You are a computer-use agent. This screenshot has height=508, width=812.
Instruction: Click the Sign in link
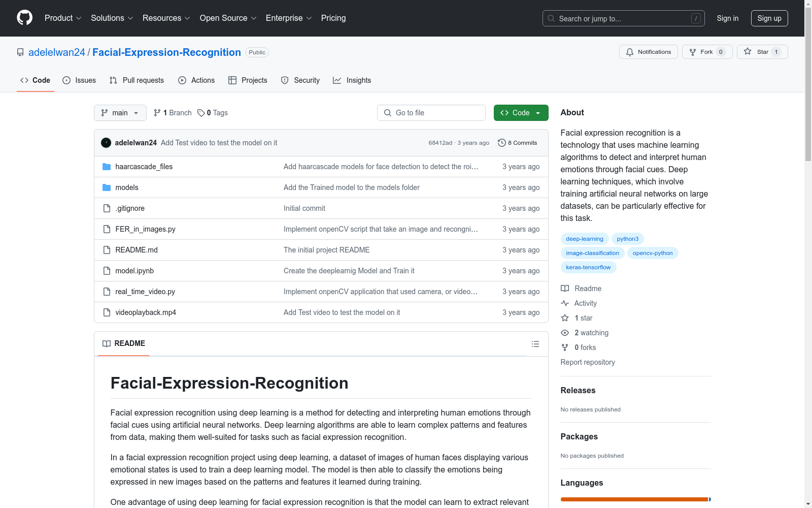click(728, 18)
